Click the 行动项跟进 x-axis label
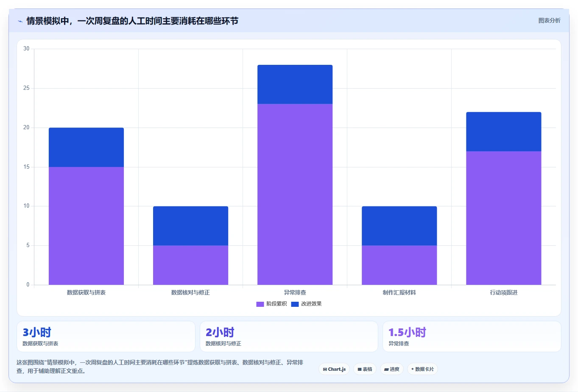578x392 pixels. pyautogui.click(x=503, y=292)
